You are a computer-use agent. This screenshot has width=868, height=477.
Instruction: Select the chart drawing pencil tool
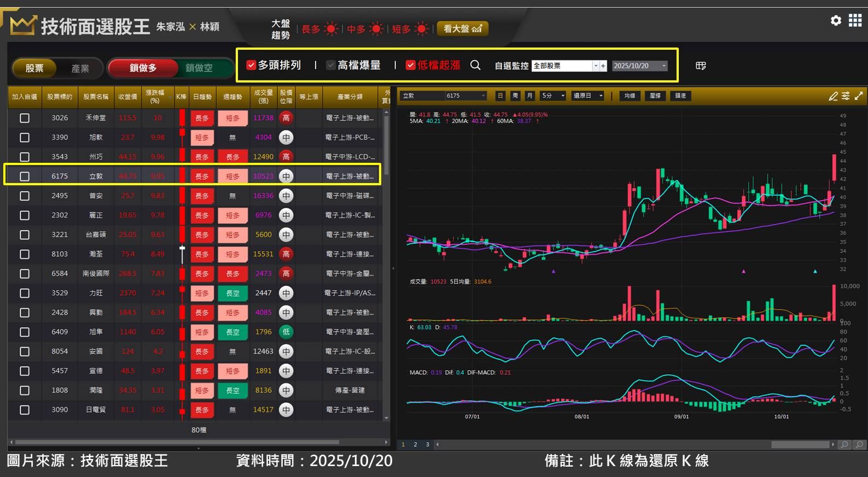[833, 96]
